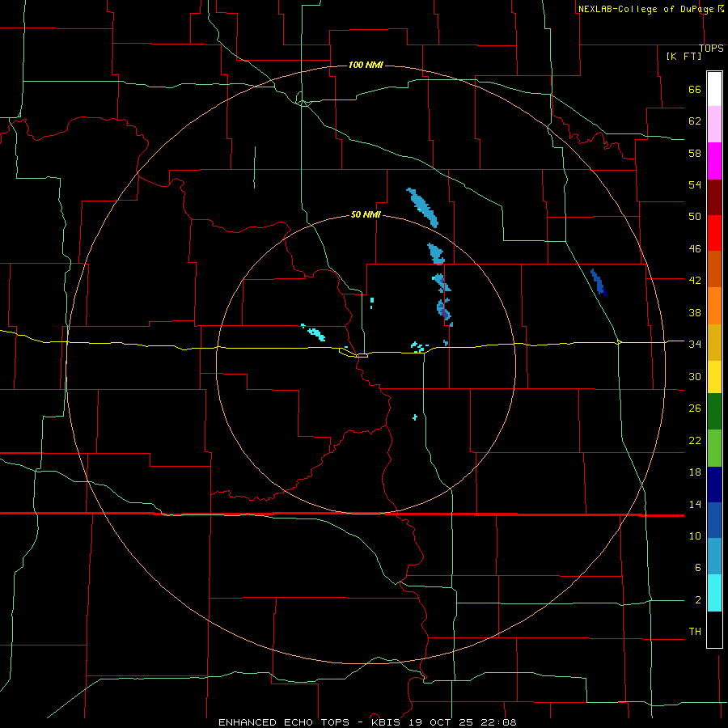The height and width of the screenshot is (728, 728).
Task: Click the black TH threshold swatch
Action: [x=714, y=629]
